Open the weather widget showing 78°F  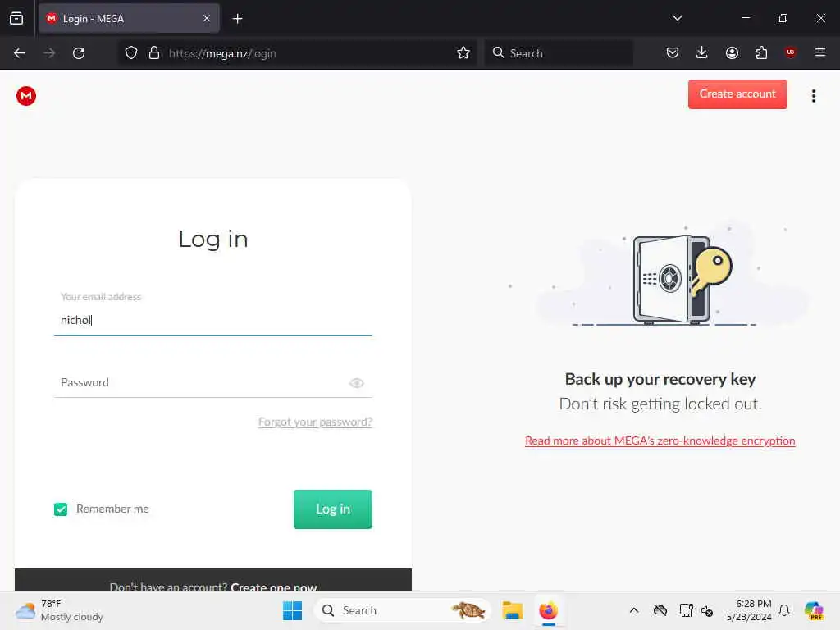(59, 610)
